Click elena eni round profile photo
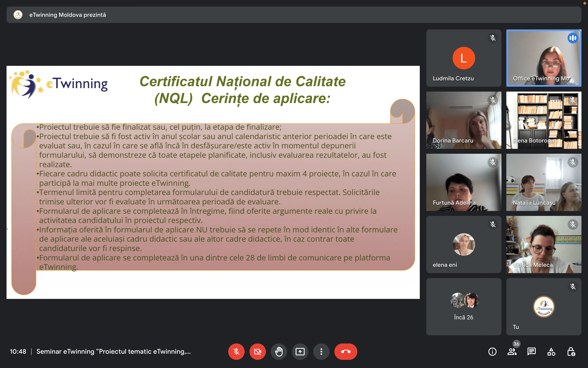The width and height of the screenshot is (588, 368). pos(464,244)
